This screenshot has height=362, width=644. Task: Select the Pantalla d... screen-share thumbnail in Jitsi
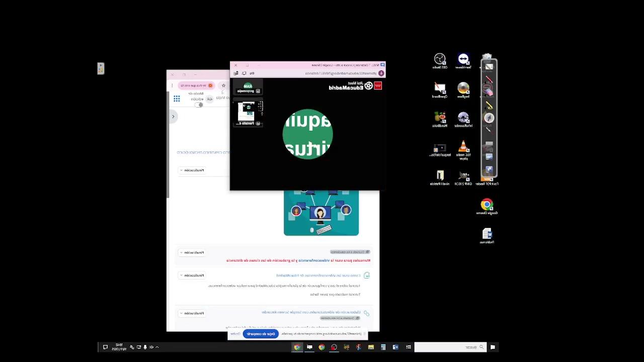click(x=248, y=113)
